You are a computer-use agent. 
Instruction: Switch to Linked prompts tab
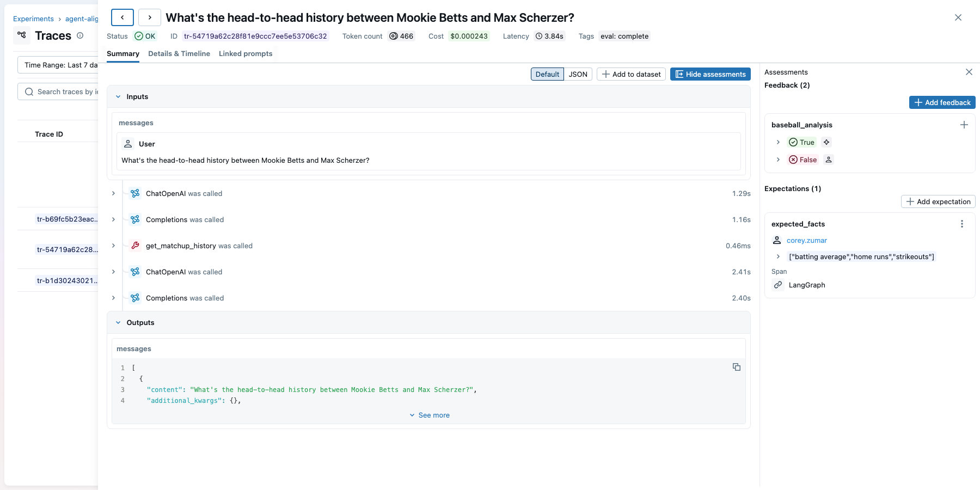point(246,53)
